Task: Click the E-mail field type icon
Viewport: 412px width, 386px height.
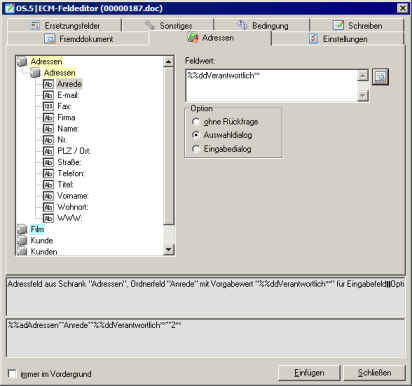Action: pyautogui.click(x=48, y=95)
